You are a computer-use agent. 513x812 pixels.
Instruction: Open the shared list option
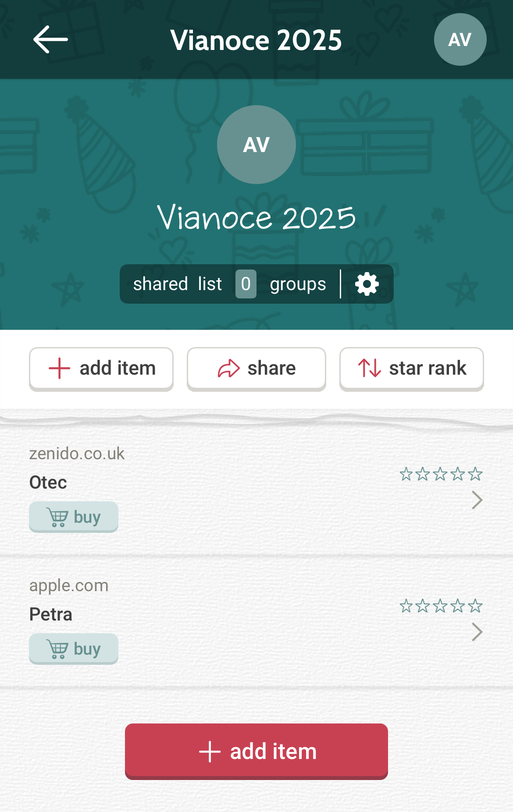coord(178,284)
